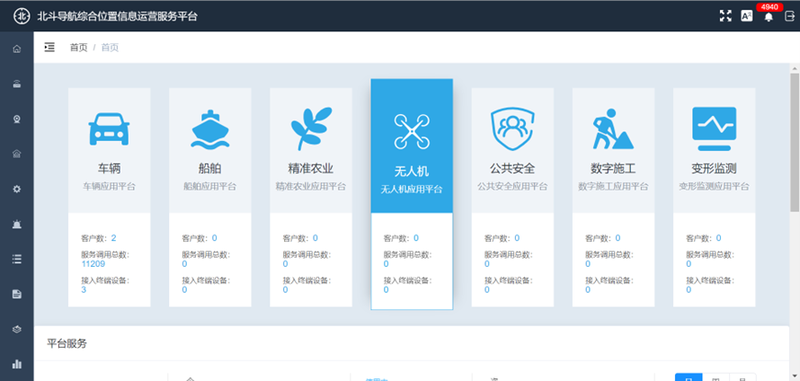Open the 船舶 card title
This screenshot has width=800, height=381.
(210, 168)
